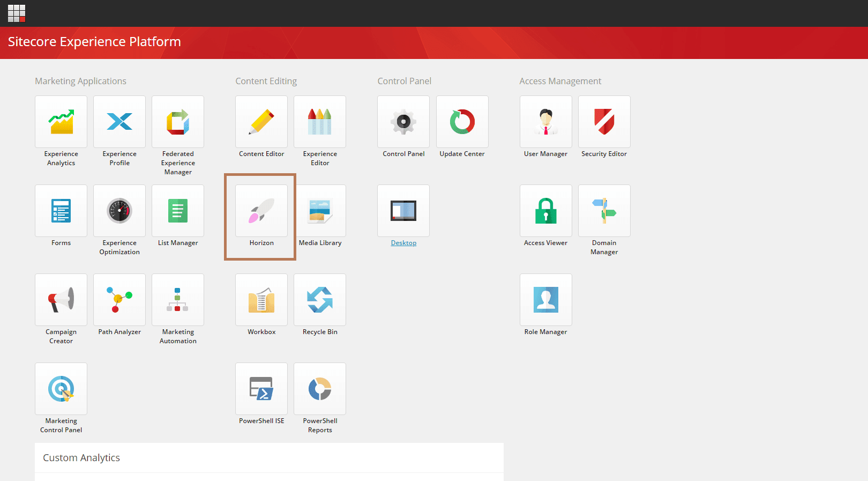This screenshot has width=868, height=481.
Task: Open the Control Panel tile
Action: pos(403,122)
